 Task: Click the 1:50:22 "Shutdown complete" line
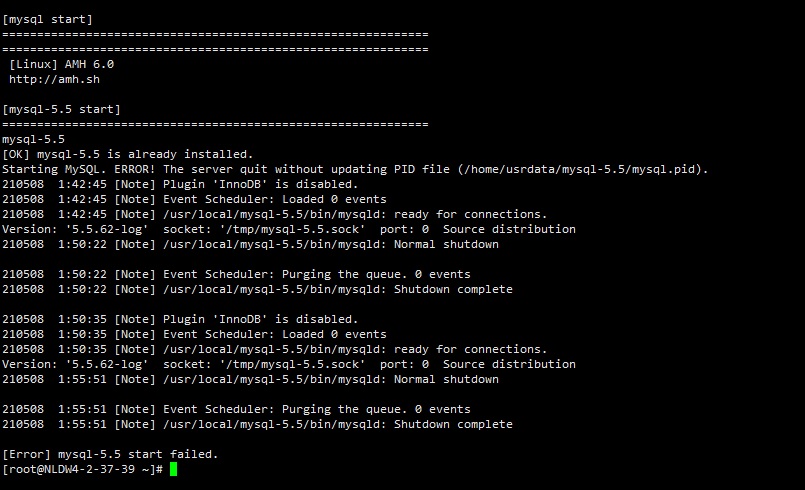[257, 289]
